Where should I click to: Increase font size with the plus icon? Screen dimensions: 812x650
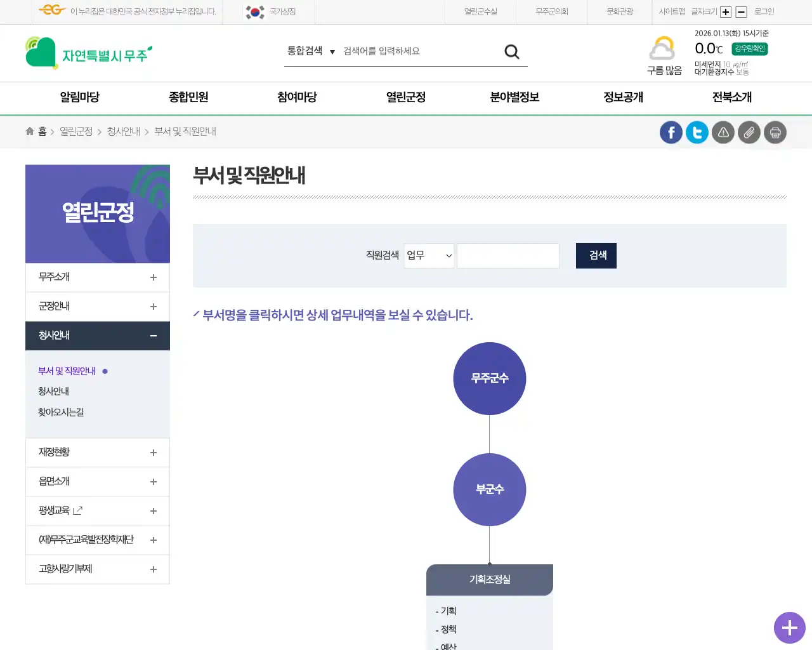[x=727, y=11]
